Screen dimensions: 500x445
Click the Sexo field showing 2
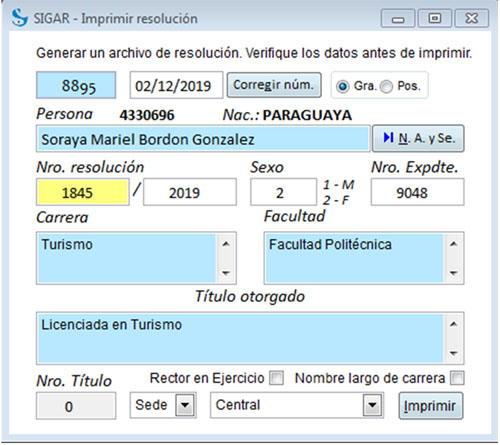(x=283, y=192)
